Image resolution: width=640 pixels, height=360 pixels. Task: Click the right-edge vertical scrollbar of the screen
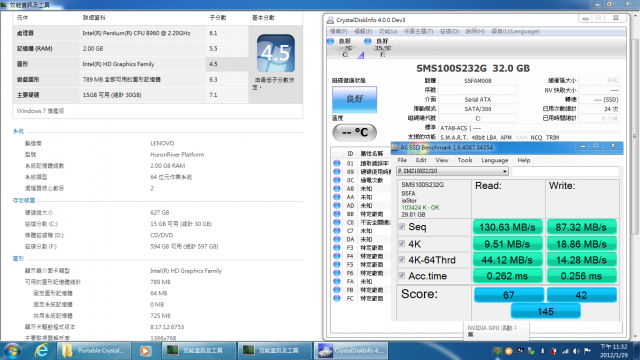[x=635, y=176]
